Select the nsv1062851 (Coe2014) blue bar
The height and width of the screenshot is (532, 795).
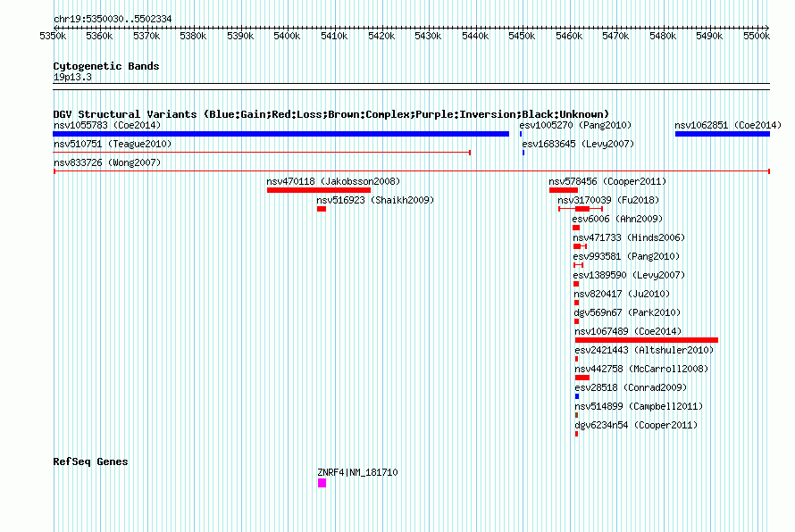pos(723,134)
